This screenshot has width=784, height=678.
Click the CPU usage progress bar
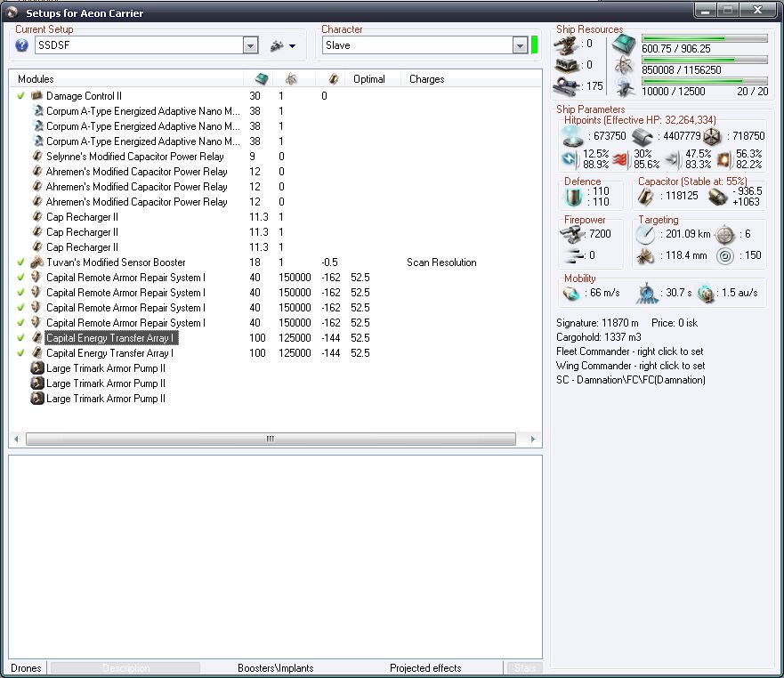click(x=705, y=38)
